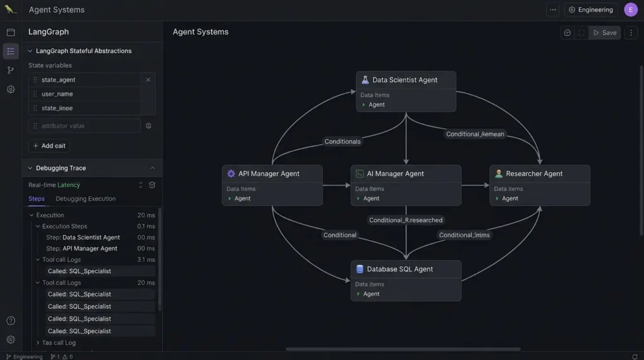Screen dimensions: 644x360
Task: Click the drag handle of state_linee
Action: coord(35,108)
